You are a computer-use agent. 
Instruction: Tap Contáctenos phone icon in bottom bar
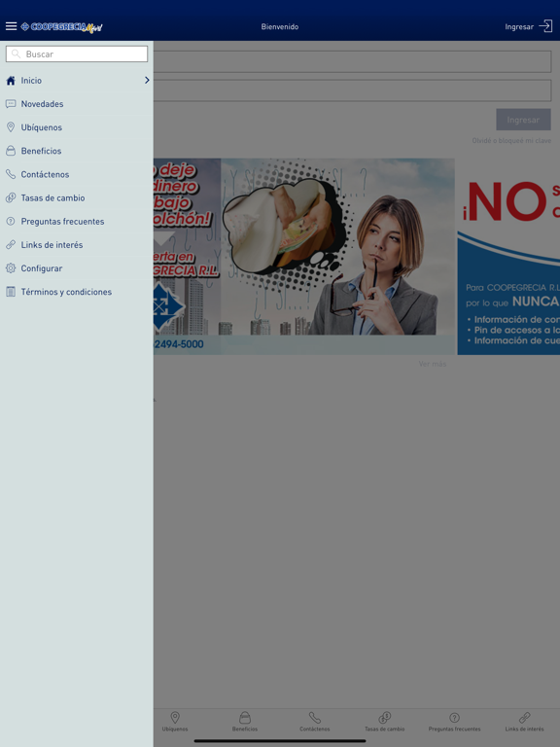(315, 718)
